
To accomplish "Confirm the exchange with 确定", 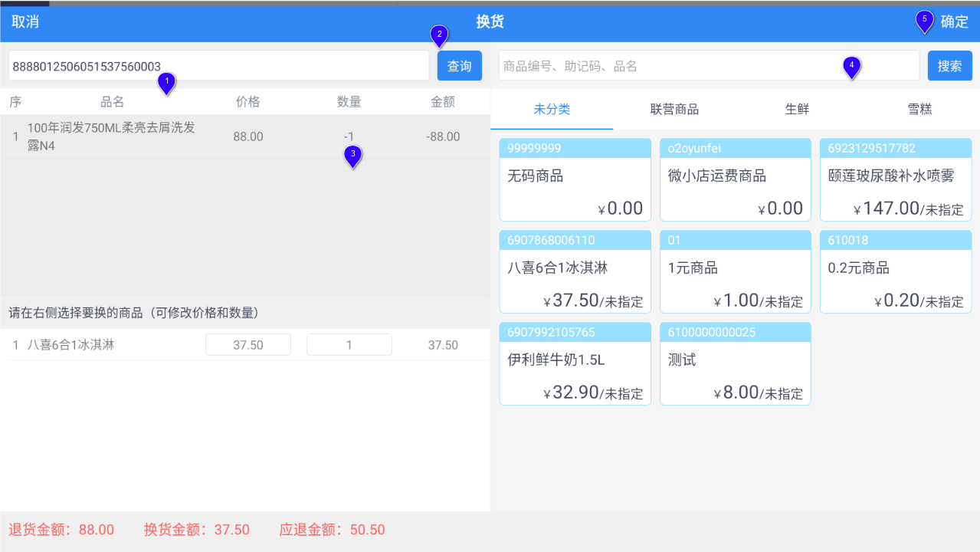I will point(954,21).
